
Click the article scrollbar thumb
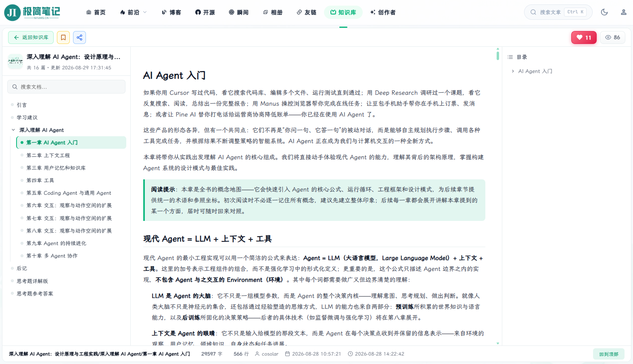tap(498, 56)
